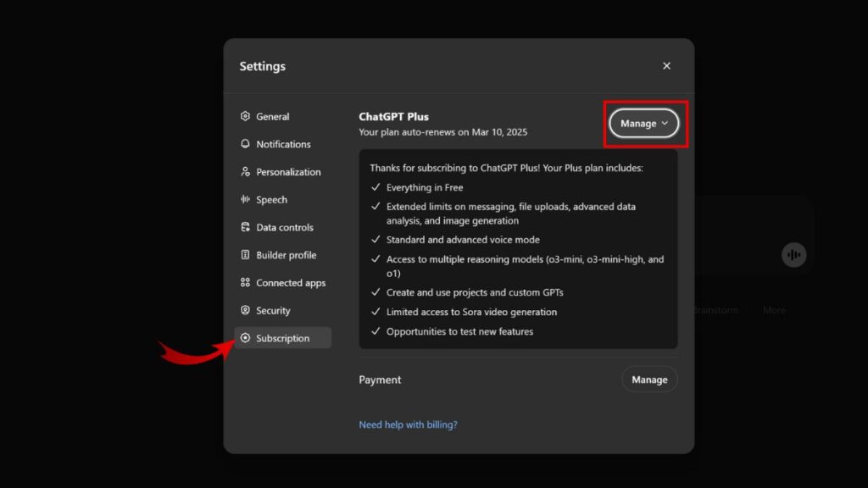Screen dimensions: 868x488
Task: Click Opportunities to test new features
Action: (459, 331)
